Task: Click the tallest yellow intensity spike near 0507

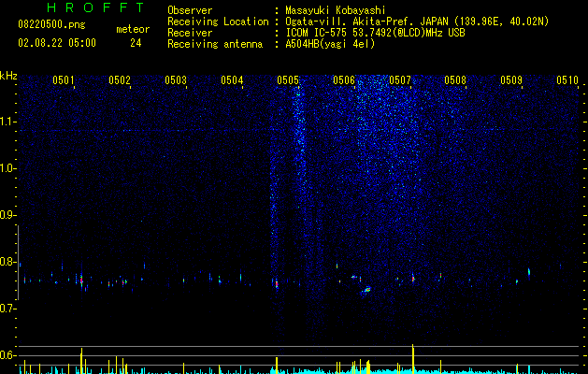Action: (x=413, y=359)
